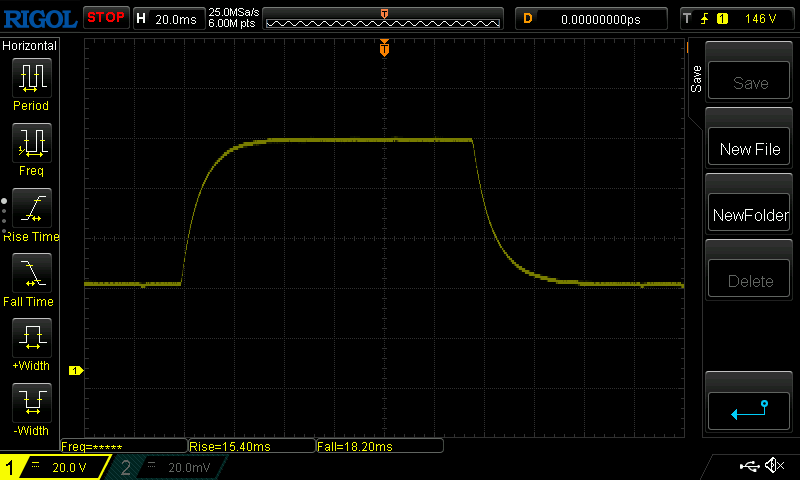This screenshot has height=480, width=800.
Task: Open the Horizontal menu header
Action: coord(30,46)
